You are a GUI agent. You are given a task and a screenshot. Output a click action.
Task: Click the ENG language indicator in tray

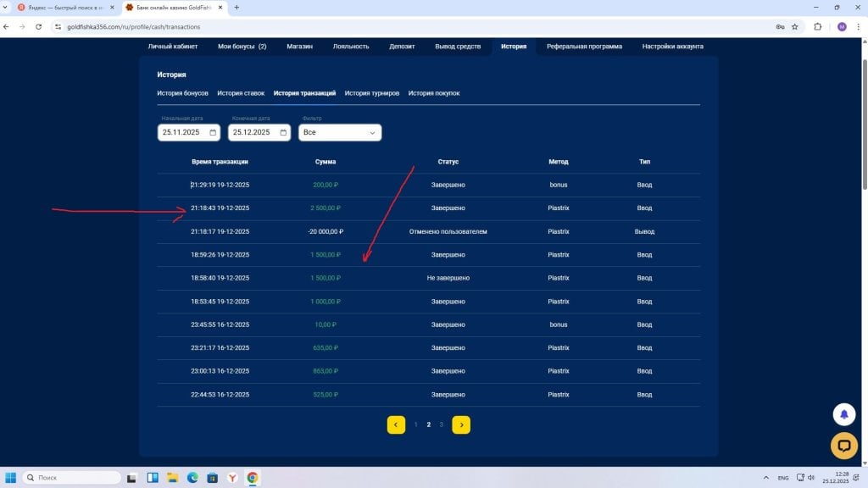tap(782, 478)
